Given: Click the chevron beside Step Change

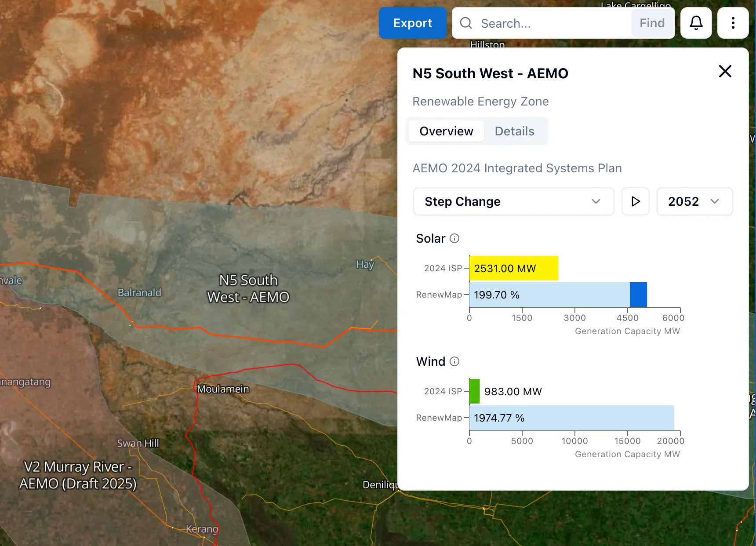Looking at the screenshot, I should point(596,201).
